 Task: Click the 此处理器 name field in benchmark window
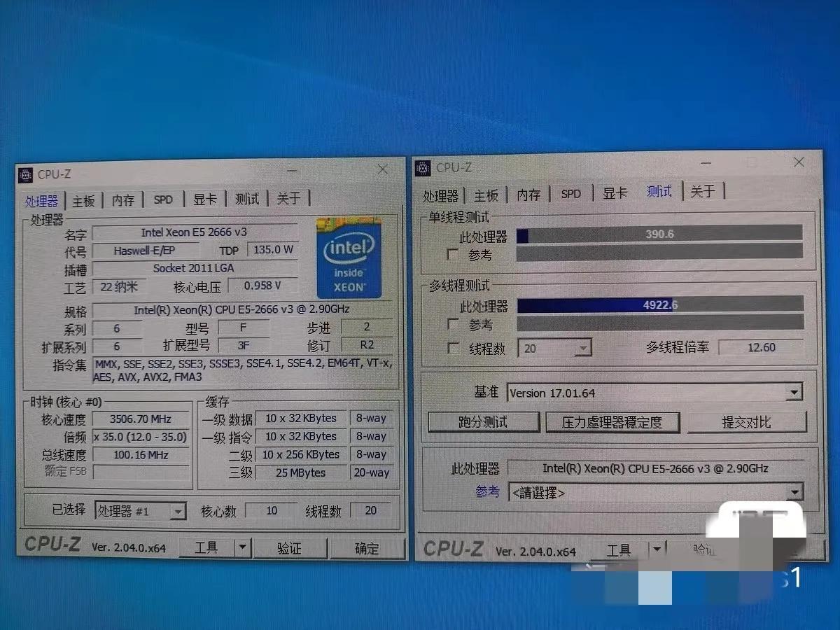click(655, 468)
